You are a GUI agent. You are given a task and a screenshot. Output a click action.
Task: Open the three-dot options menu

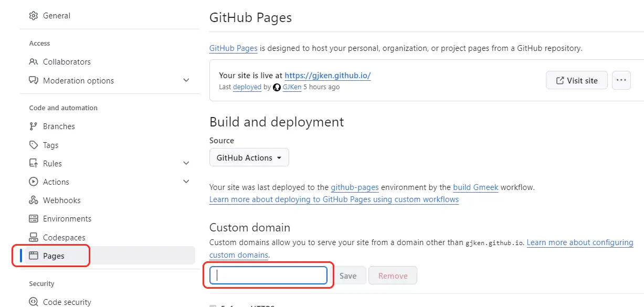[x=621, y=80]
